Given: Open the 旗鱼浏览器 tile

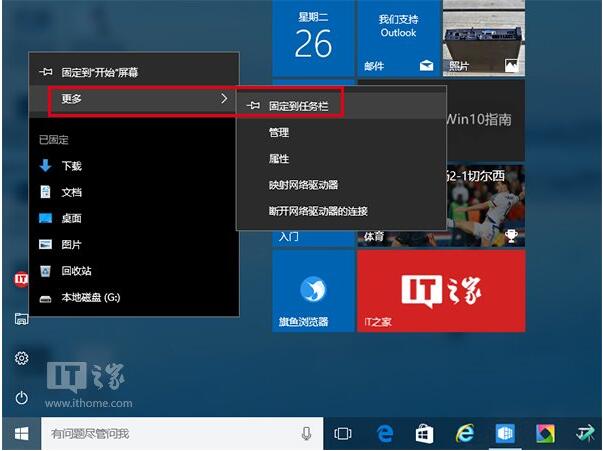Looking at the screenshot, I should 313,291.
